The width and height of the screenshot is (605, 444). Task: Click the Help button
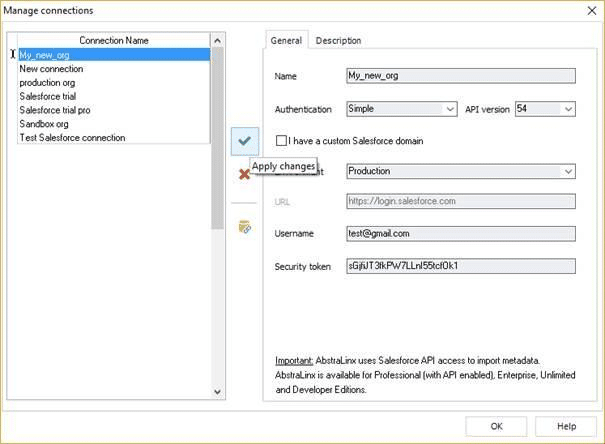click(566, 425)
